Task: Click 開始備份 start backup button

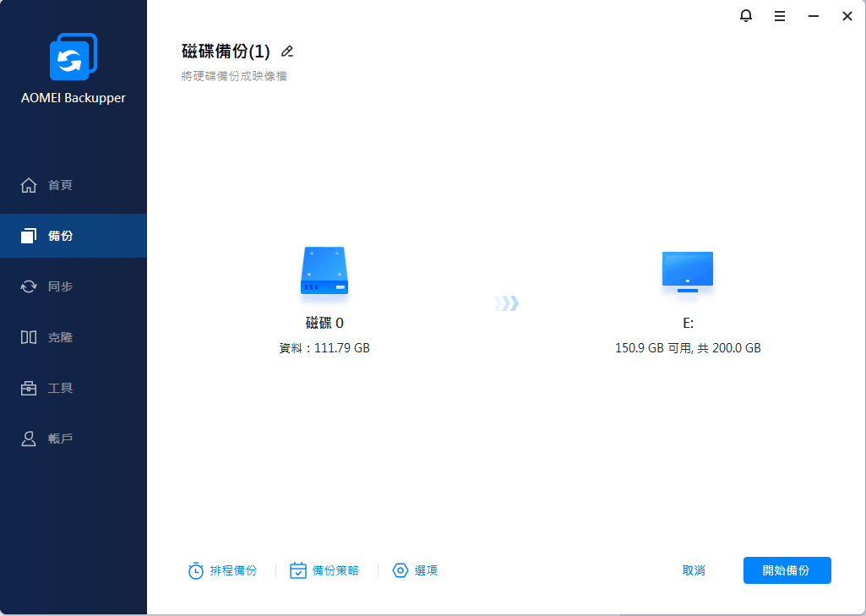Action: pyautogui.click(x=787, y=570)
